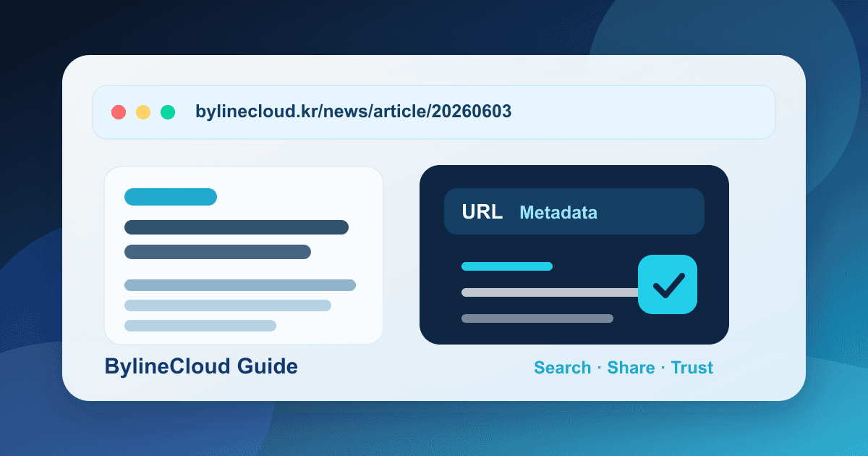Image resolution: width=868 pixels, height=456 pixels.
Task: Click the green window dot
Action: pyautogui.click(x=168, y=112)
